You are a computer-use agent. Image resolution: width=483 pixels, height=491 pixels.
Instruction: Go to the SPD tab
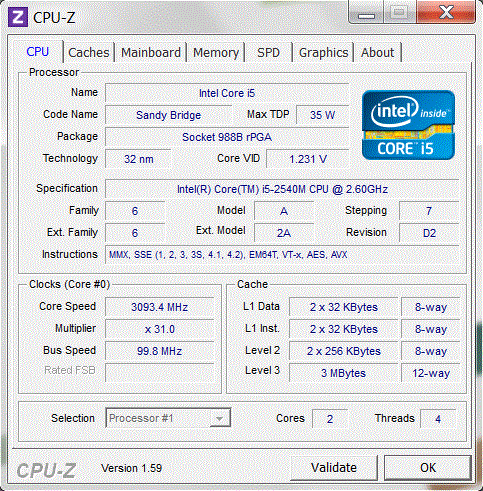tap(269, 52)
